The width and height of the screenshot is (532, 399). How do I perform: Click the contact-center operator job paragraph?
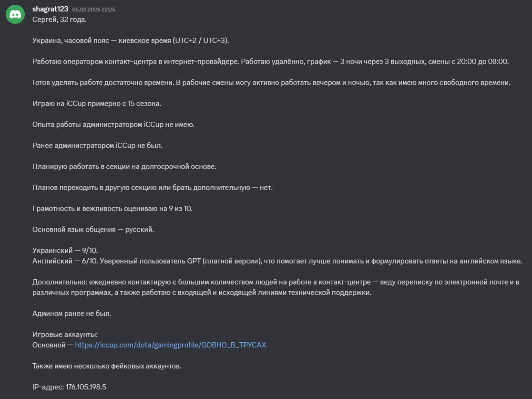(x=270, y=62)
